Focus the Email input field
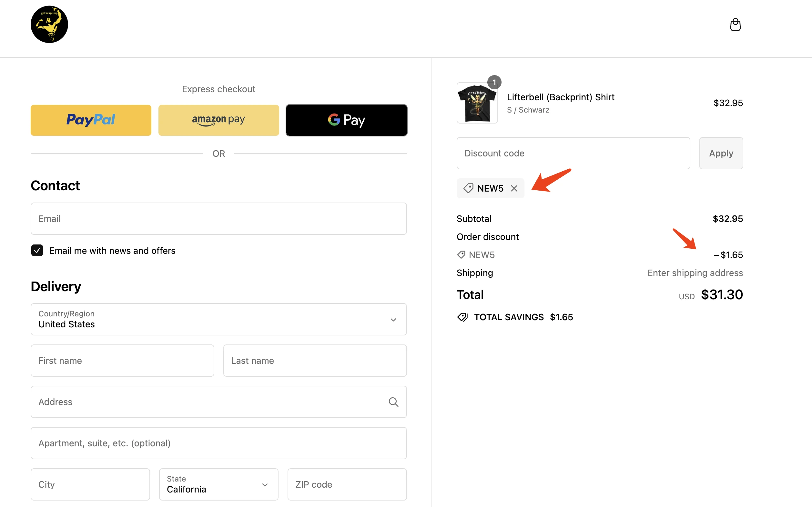 point(219,219)
